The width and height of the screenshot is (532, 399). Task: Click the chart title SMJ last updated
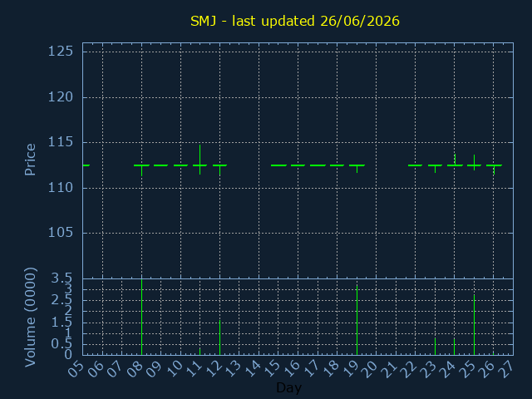point(295,21)
